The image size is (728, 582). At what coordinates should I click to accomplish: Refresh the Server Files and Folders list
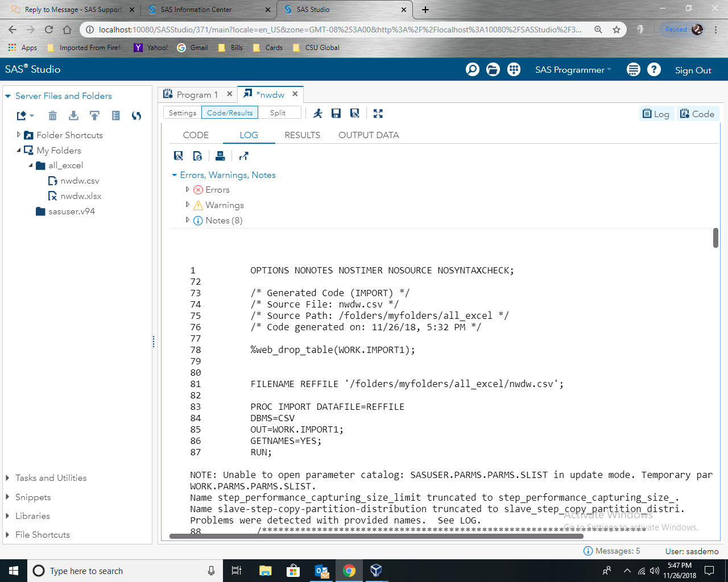(136, 116)
